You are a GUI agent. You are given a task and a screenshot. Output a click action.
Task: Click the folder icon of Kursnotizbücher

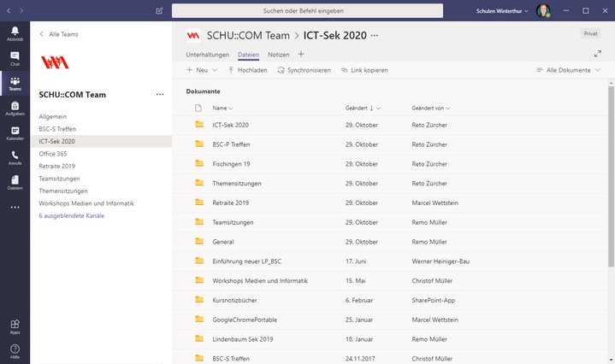[199, 300]
